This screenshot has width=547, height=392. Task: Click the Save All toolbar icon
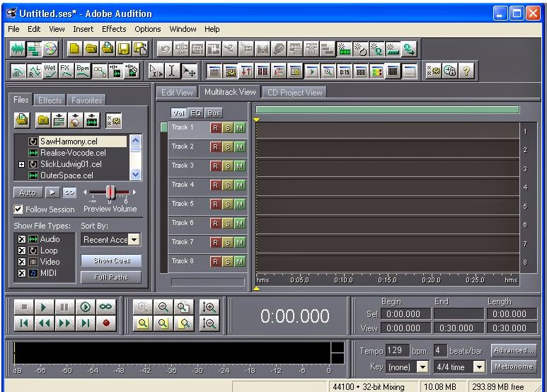141,49
